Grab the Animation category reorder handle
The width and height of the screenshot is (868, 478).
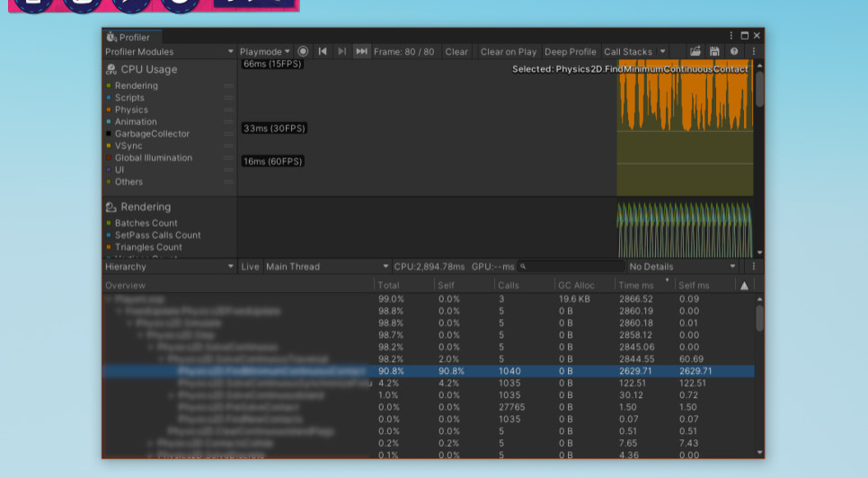coord(228,121)
